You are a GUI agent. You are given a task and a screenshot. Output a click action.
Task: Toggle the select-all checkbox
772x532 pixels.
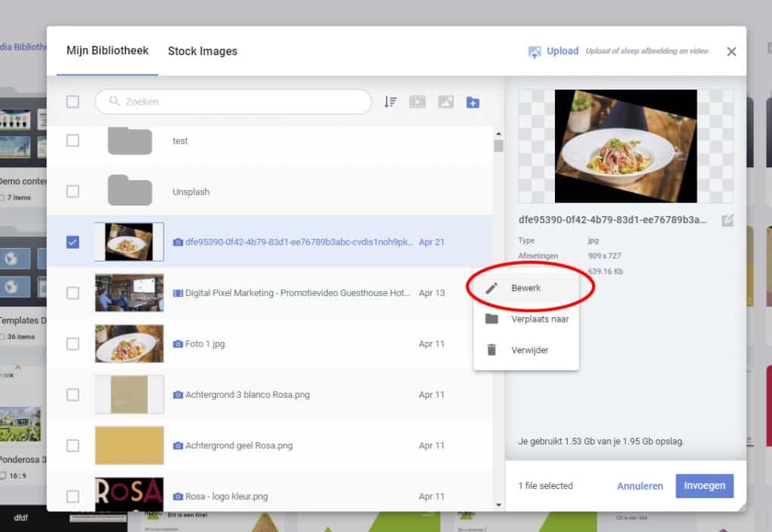[72, 102]
